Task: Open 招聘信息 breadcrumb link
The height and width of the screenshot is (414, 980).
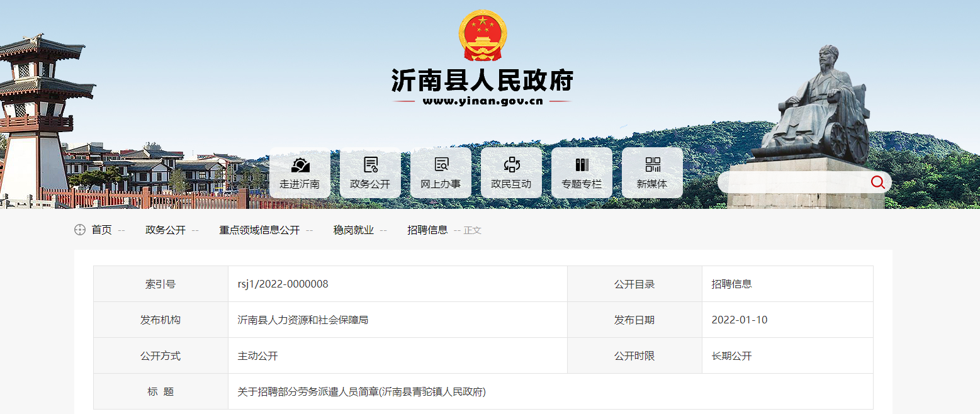Action: (427, 230)
